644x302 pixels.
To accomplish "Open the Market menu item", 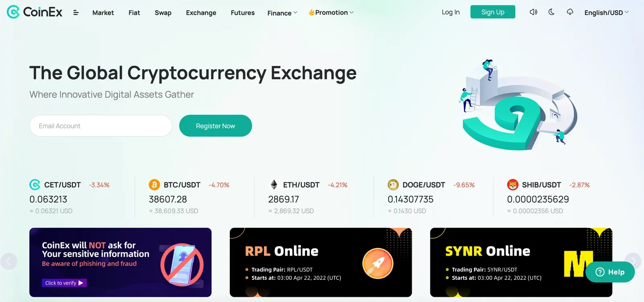I will 103,12.
